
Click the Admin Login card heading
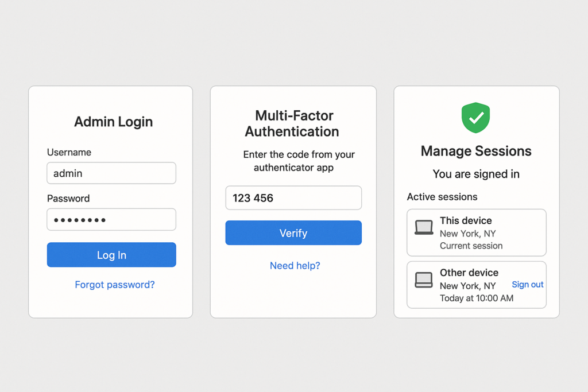pyautogui.click(x=113, y=122)
